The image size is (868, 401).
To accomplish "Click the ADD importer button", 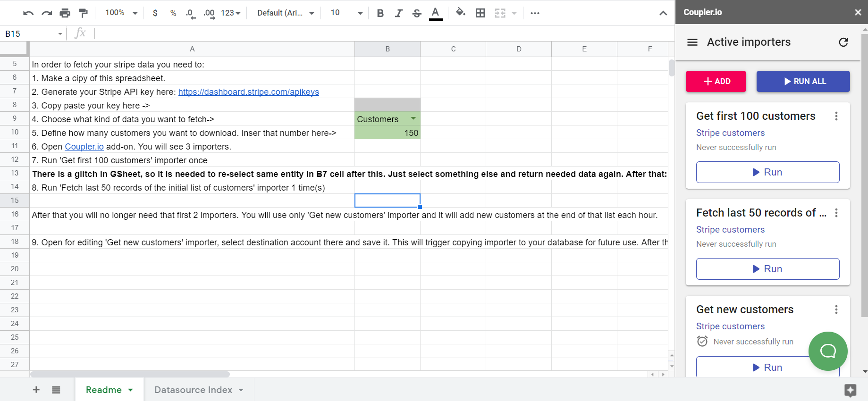I will (x=716, y=81).
